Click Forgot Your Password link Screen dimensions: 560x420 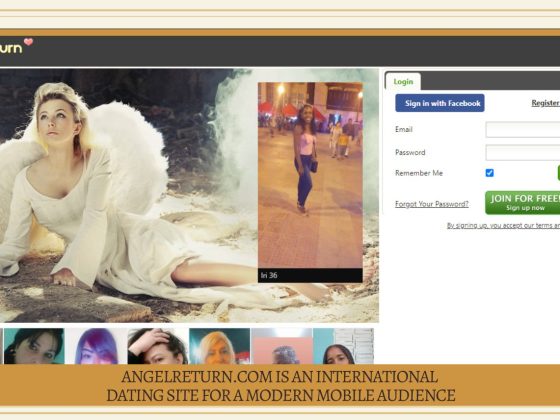click(431, 204)
